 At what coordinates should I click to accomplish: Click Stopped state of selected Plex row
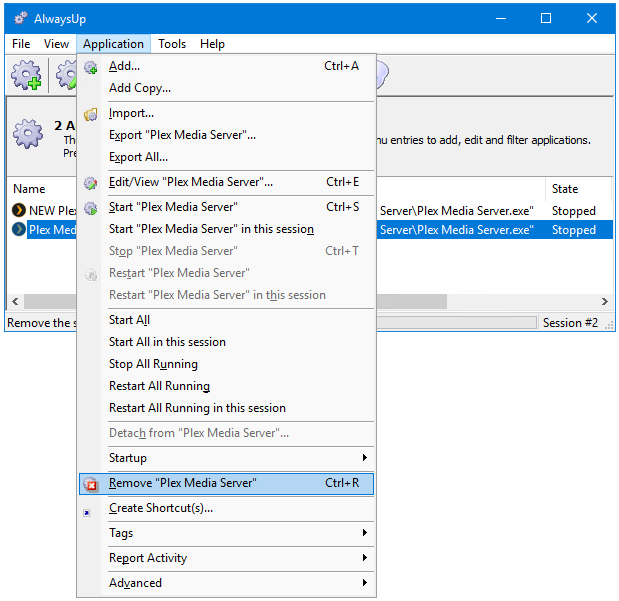click(574, 230)
